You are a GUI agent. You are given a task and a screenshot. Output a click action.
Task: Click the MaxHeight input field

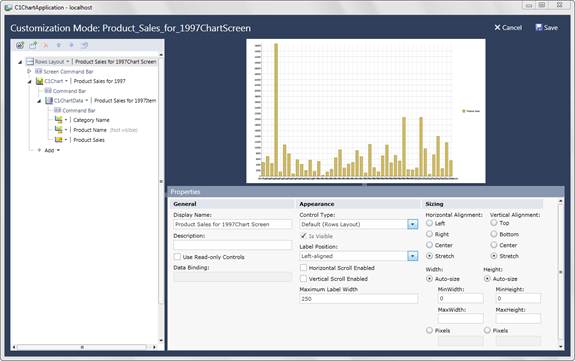[518, 318]
